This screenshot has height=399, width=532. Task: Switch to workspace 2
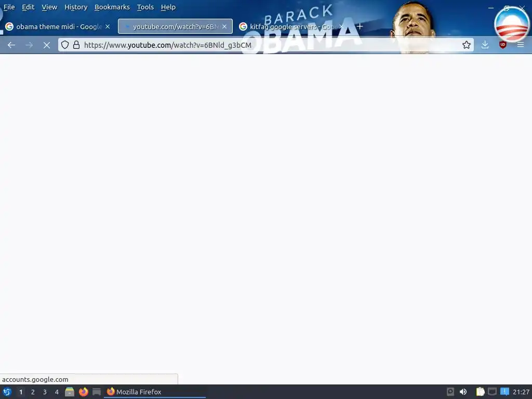click(x=33, y=392)
